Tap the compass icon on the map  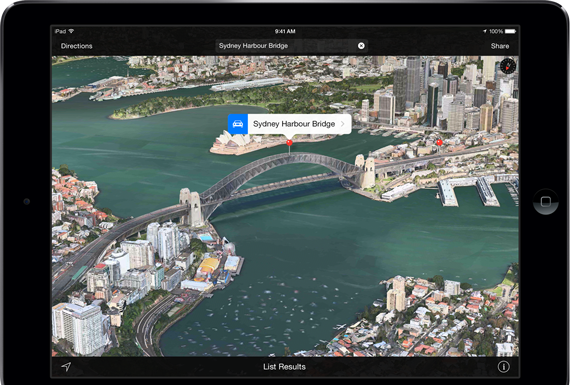[508, 66]
